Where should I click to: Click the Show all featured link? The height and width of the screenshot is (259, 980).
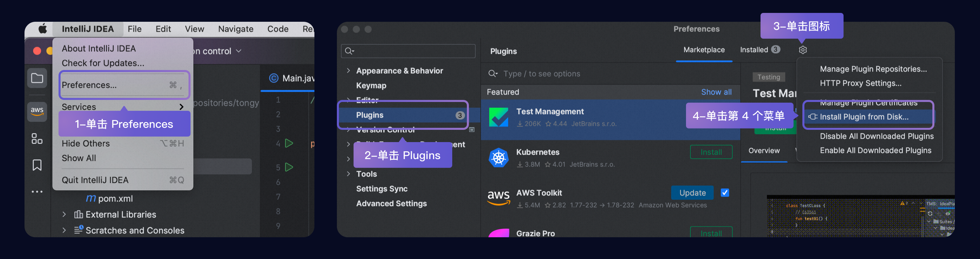click(716, 92)
